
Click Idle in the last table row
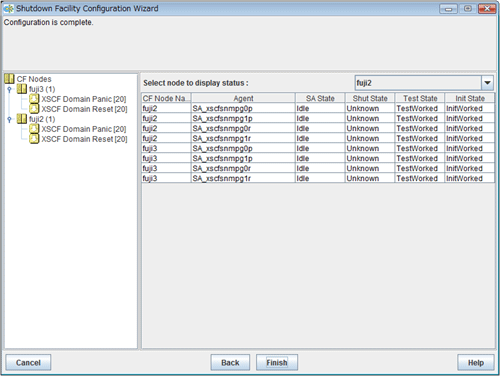320,178
